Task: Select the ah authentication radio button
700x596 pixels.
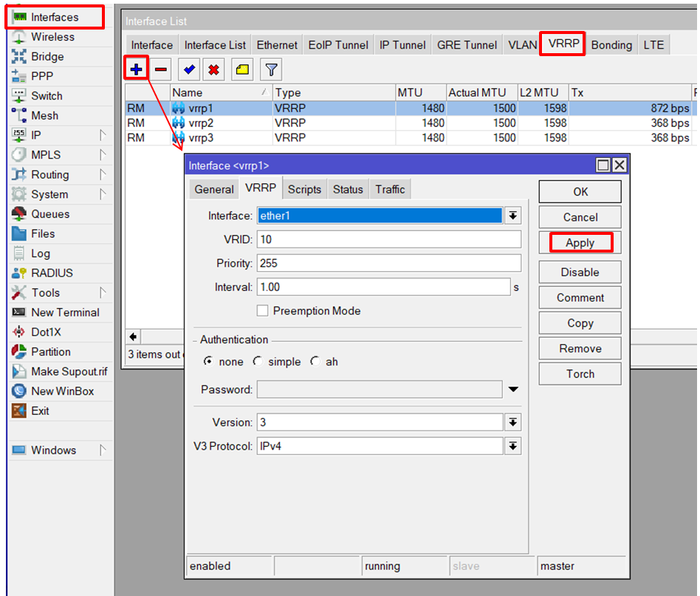Action: 315,362
